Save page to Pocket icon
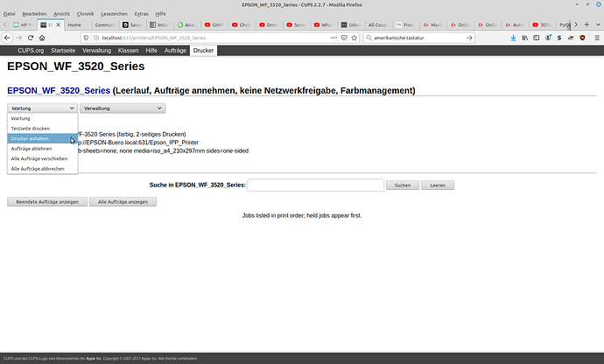 click(344, 38)
